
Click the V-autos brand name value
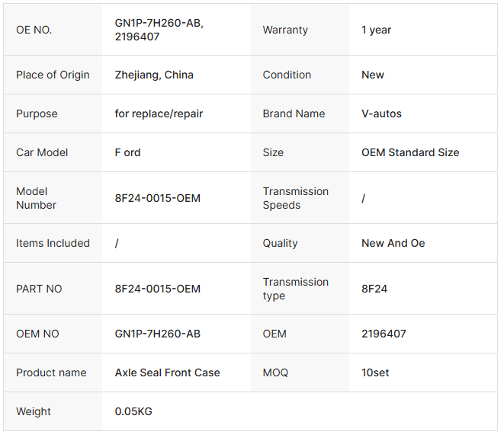tap(381, 113)
